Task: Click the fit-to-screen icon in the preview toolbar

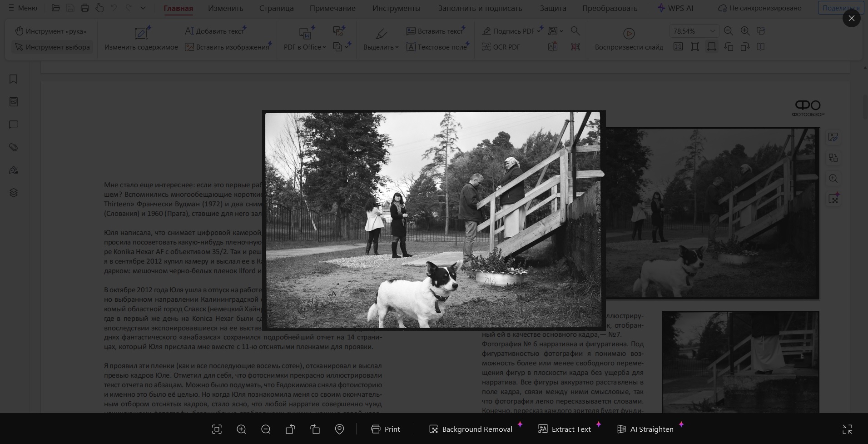Action: click(x=217, y=429)
